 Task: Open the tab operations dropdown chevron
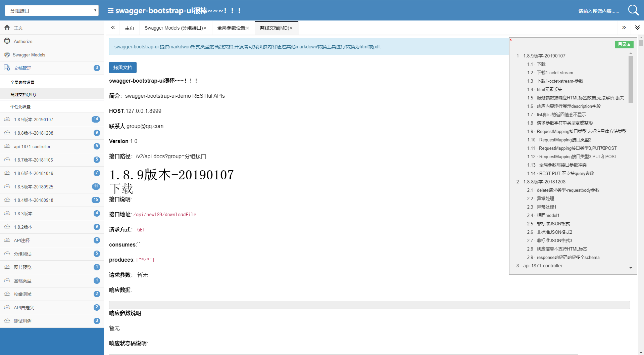click(637, 28)
